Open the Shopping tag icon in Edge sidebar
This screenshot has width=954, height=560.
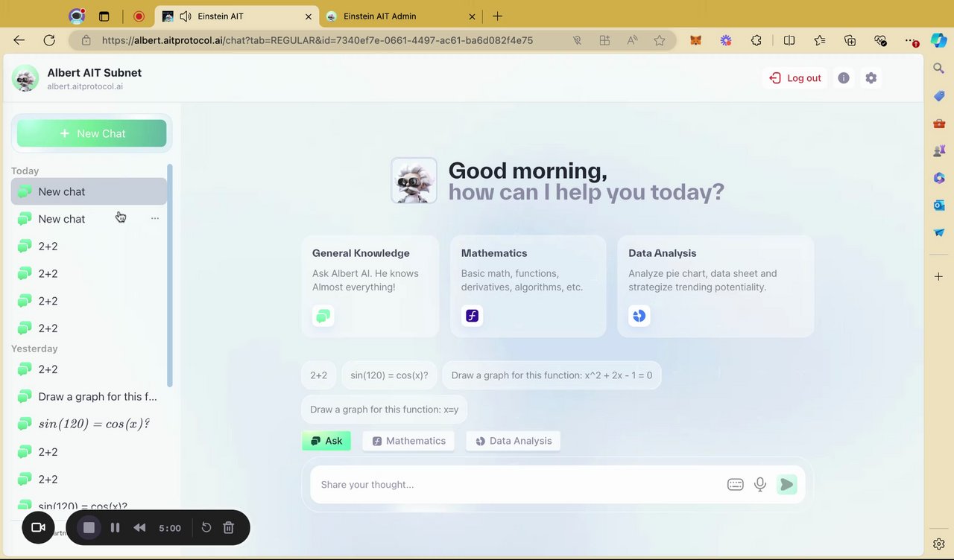(939, 96)
